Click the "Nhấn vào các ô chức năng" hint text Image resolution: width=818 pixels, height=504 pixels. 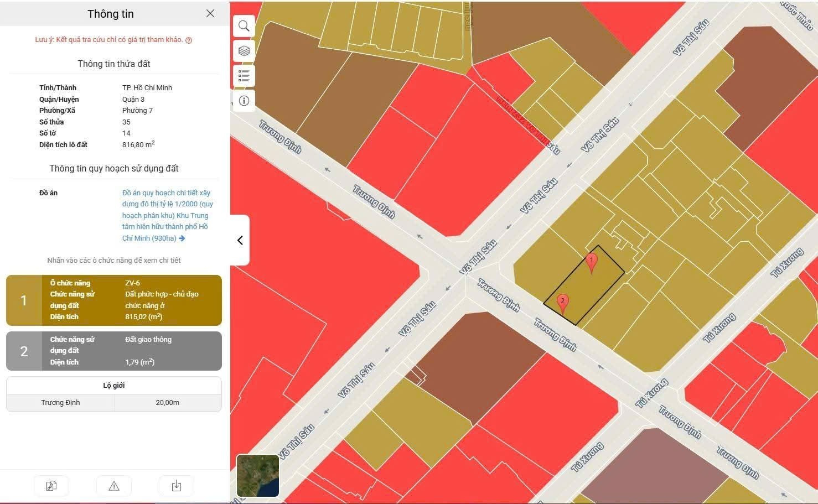click(x=114, y=261)
